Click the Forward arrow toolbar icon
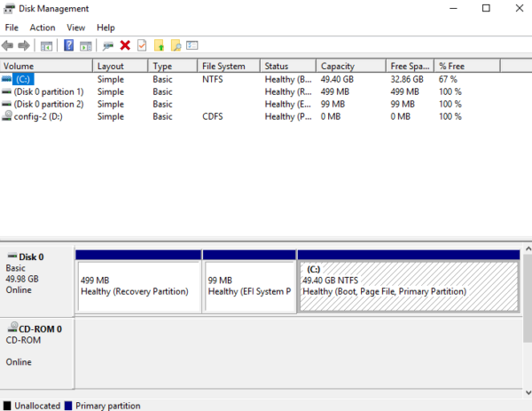532x411 pixels. 24,45
